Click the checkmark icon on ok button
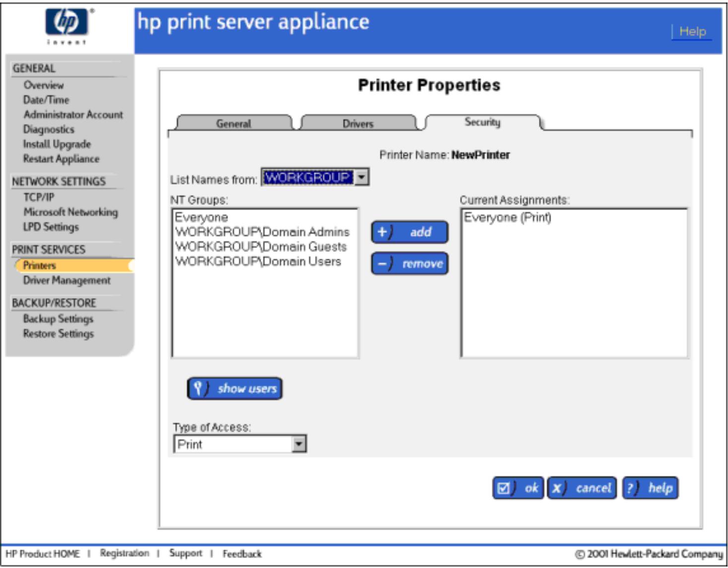This screenshot has width=728, height=568. (503, 489)
